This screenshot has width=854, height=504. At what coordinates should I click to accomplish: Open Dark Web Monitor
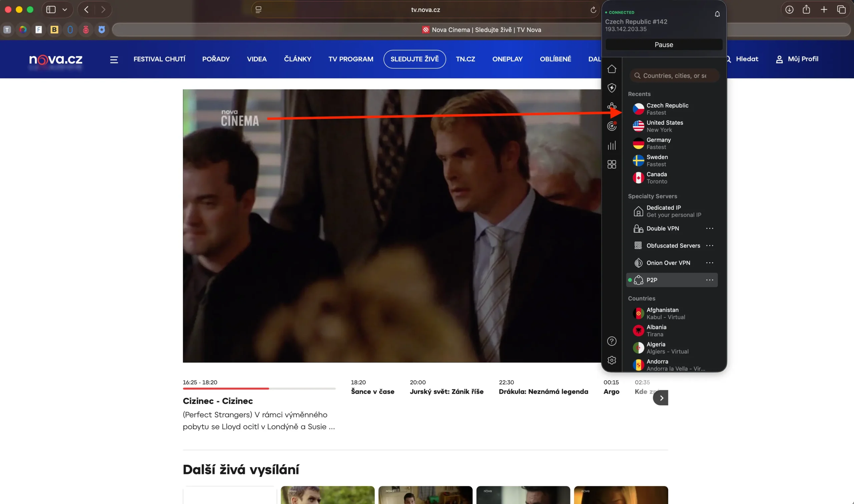point(612,126)
